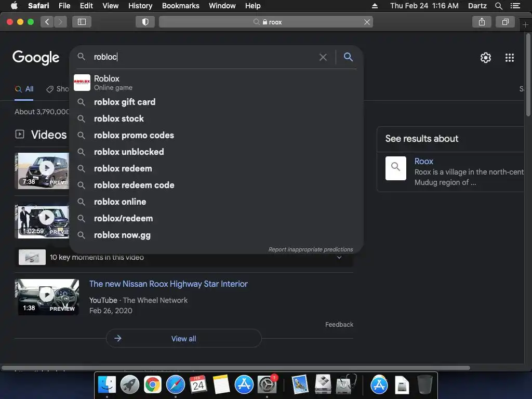532x399 pixels.
Task: Choose the 'roblox redeem' suggestion
Action: click(216, 168)
